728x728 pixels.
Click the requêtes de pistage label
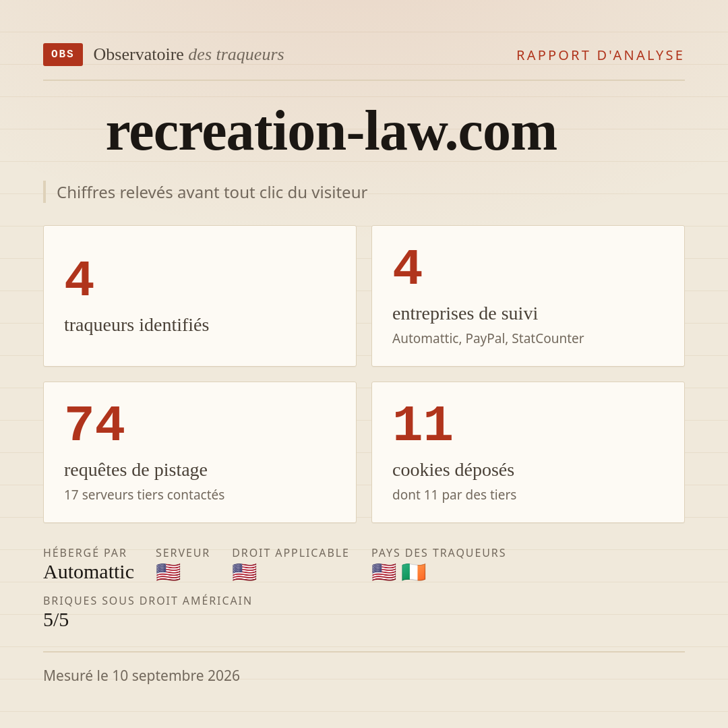(135, 470)
